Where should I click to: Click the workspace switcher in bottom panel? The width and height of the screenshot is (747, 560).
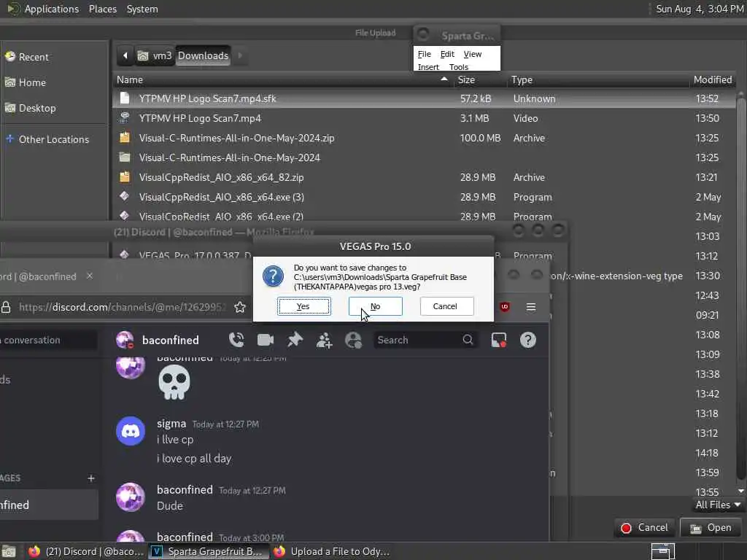point(662,551)
